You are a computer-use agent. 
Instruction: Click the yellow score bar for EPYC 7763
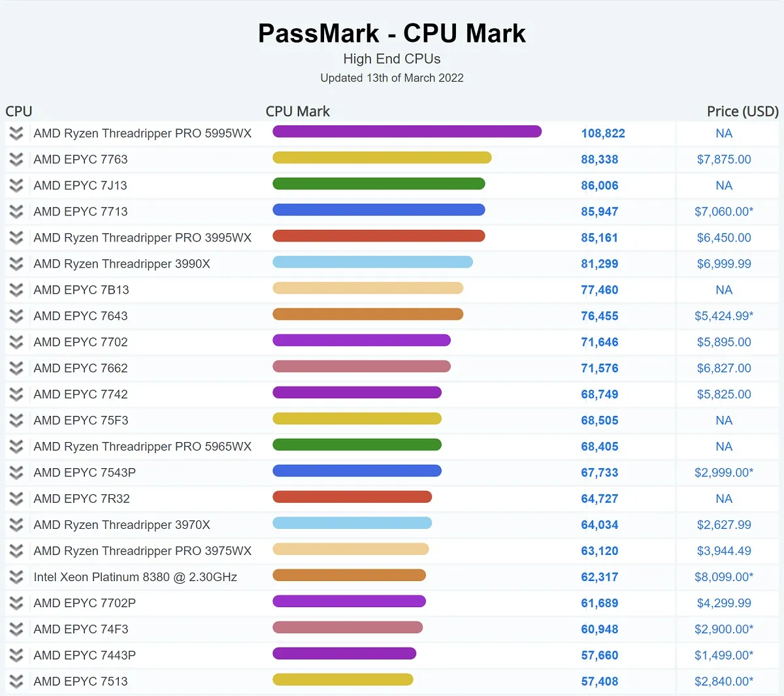[x=382, y=158]
